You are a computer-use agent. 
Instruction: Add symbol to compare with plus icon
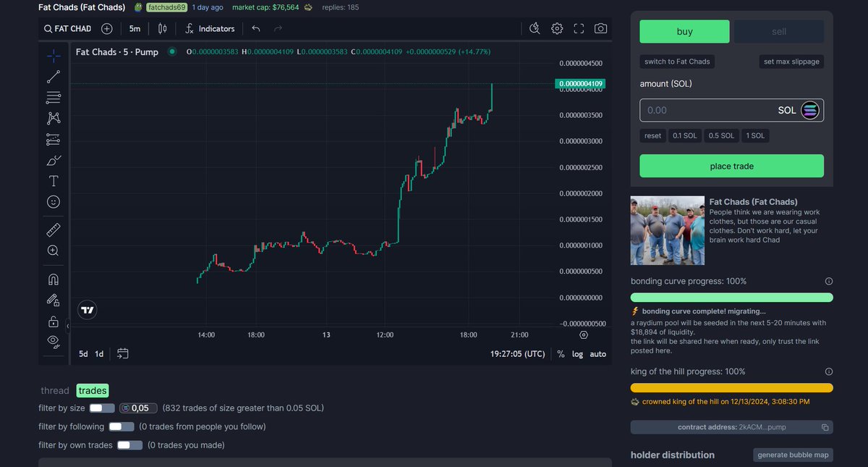[x=107, y=29]
